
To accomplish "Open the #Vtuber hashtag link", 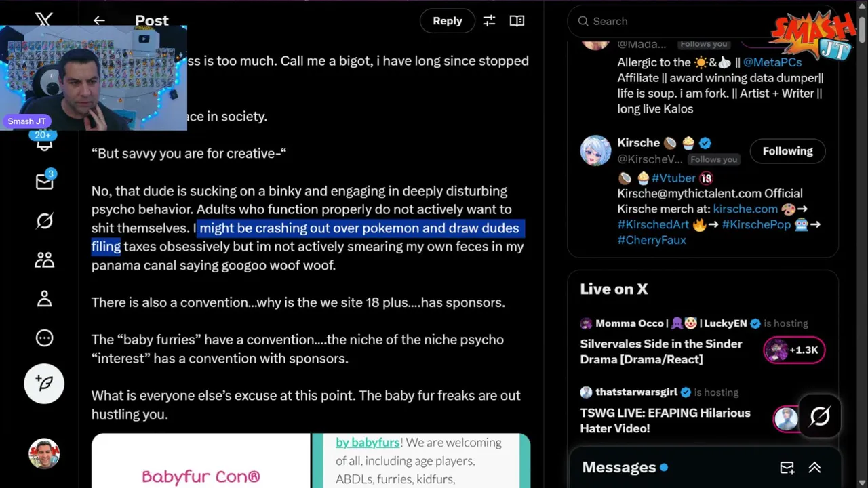I will (x=673, y=178).
